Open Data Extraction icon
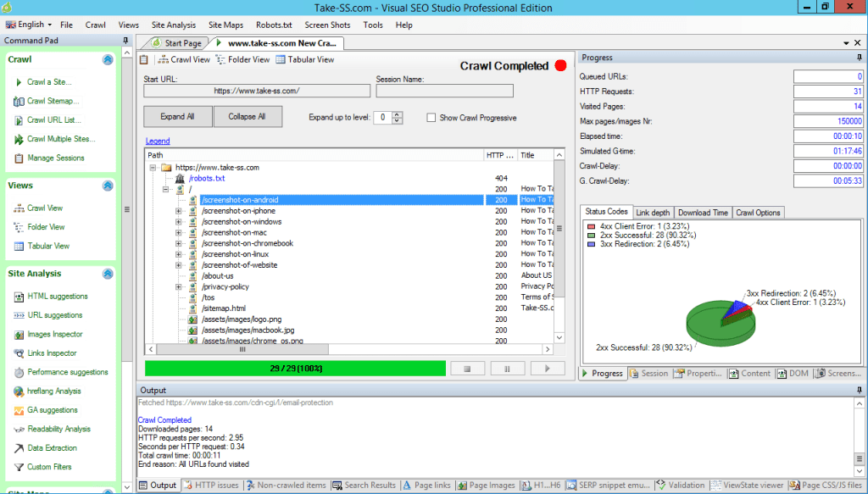The width and height of the screenshot is (868, 494). click(x=19, y=448)
